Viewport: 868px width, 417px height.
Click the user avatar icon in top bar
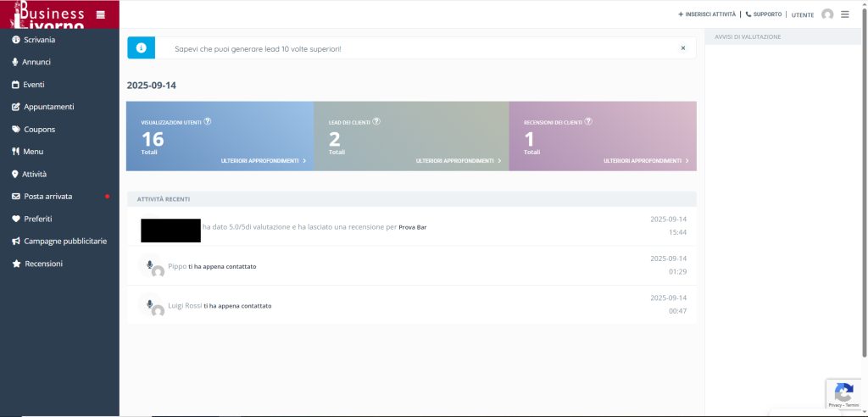coord(827,14)
